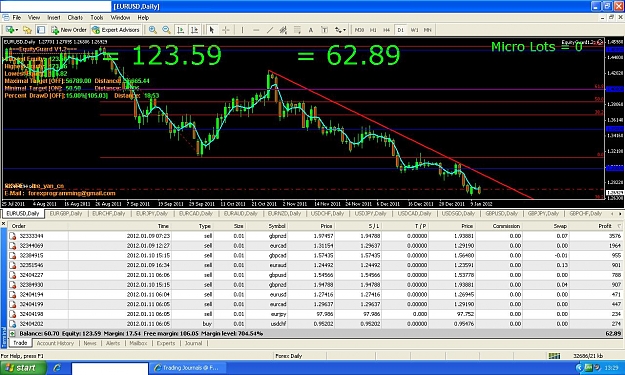Viewport: 625px width, 375px height.
Task: Open the Help menu
Action: (x=143, y=18)
